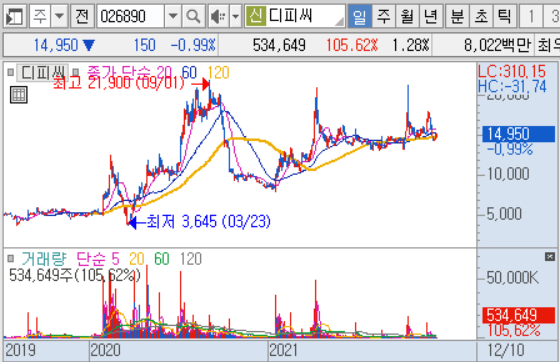This screenshot has width=560, height=362.
Task: Open dropdown arrow beside speaker icon
Action: point(235,16)
